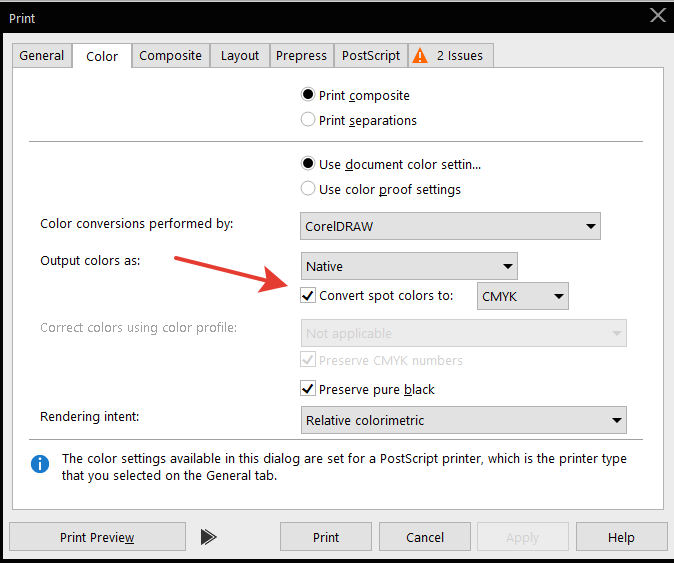Viewport: 674px width, 563px height.
Task: Expand the Native output colors dropdown
Action: click(x=409, y=267)
